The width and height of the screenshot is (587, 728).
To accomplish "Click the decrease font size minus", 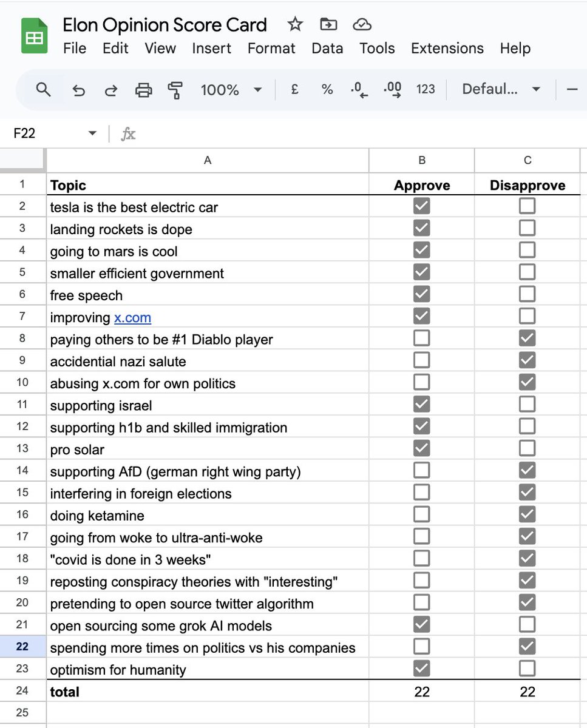I will pyautogui.click(x=572, y=90).
